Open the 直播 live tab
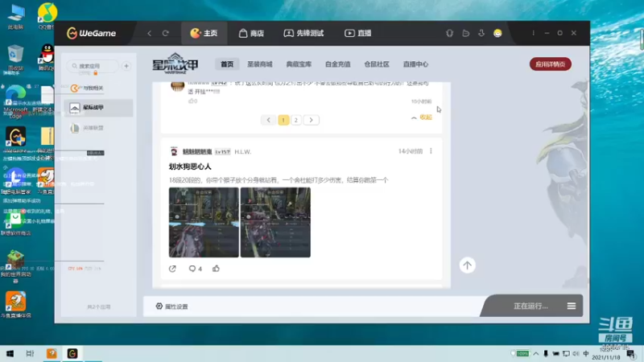The width and height of the screenshot is (644, 362). point(358,33)
